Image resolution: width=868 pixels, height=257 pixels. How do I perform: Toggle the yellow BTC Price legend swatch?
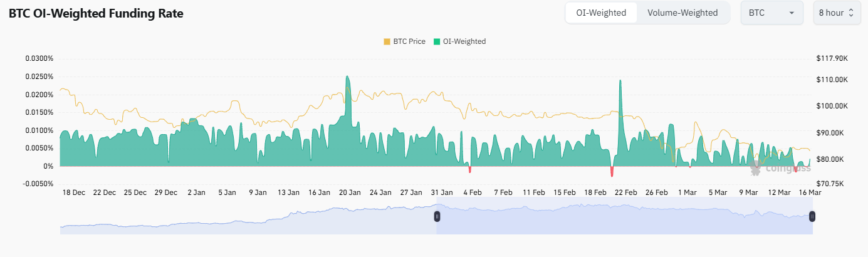tap(387, 41)
